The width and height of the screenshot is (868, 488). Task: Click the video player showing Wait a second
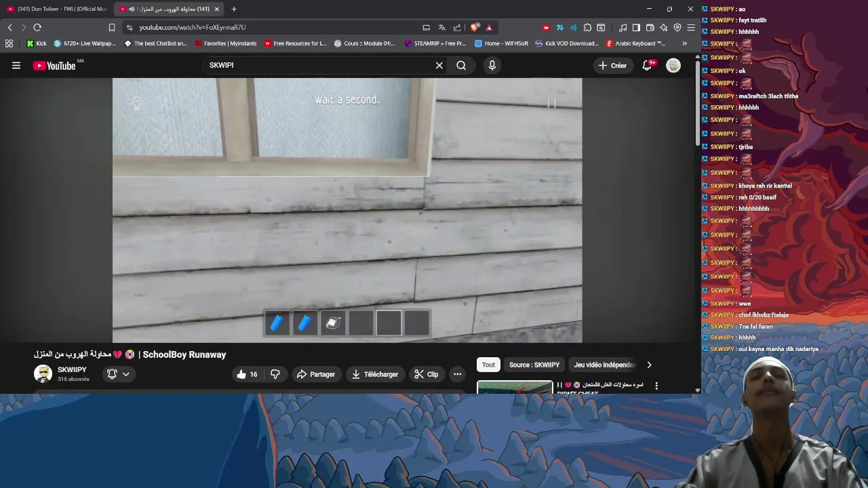pyautogui.click(x=347, y=210)
